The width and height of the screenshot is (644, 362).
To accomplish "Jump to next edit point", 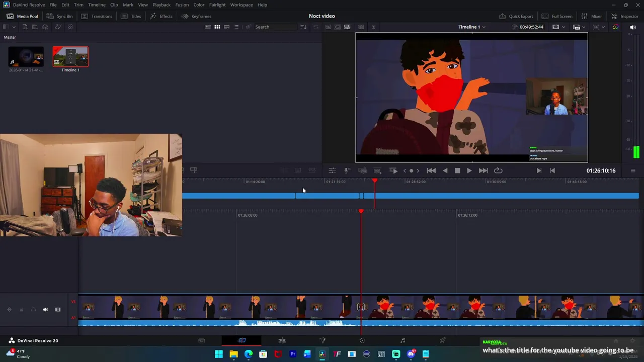I will (x=539, y=170).
